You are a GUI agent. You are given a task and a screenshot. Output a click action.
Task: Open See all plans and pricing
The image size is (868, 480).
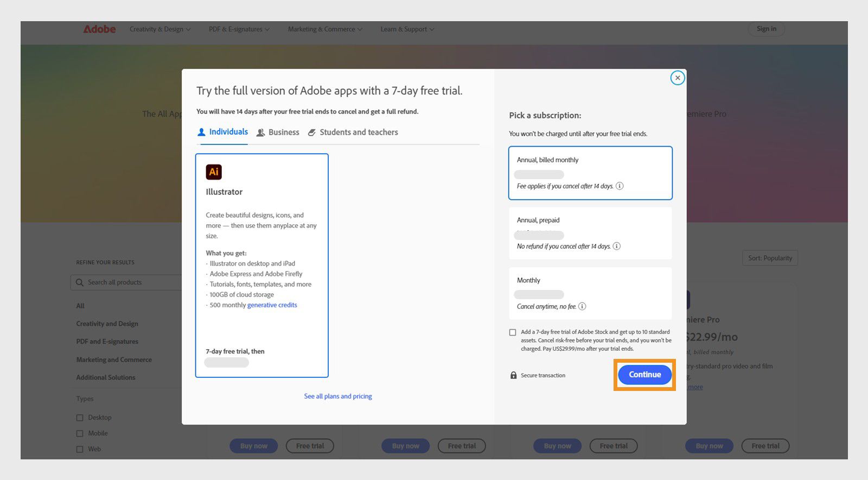tap(338, 396)
